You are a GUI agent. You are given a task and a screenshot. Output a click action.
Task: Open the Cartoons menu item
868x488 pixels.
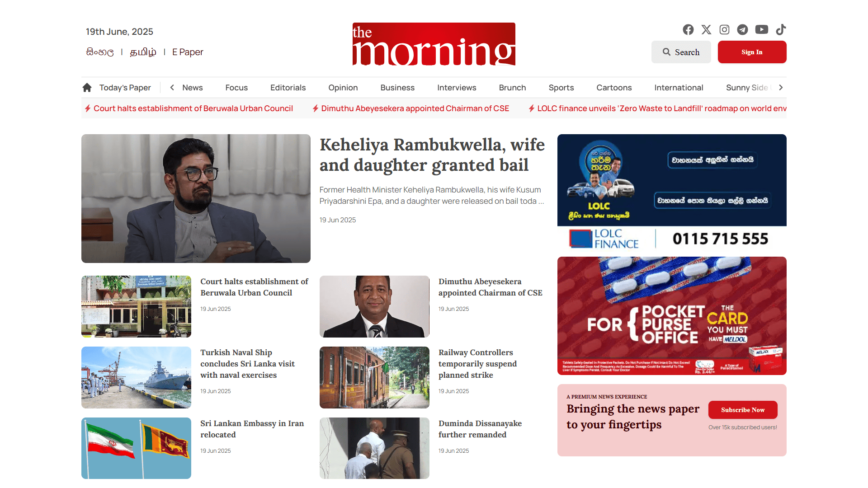[614, 88]
